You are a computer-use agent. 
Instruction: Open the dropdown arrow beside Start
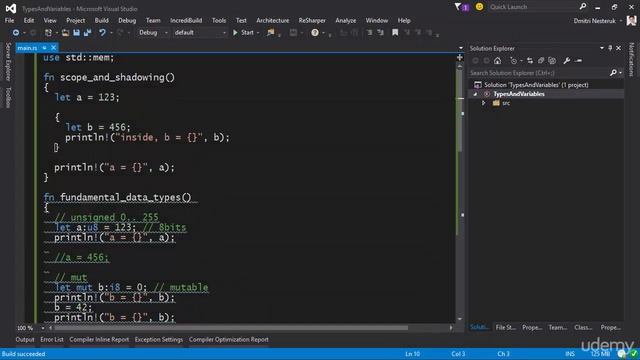[258, 33]
